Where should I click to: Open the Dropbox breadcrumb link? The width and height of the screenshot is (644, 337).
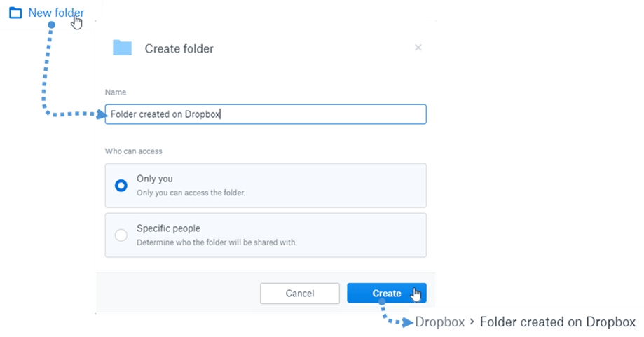(x=440, y=322)
